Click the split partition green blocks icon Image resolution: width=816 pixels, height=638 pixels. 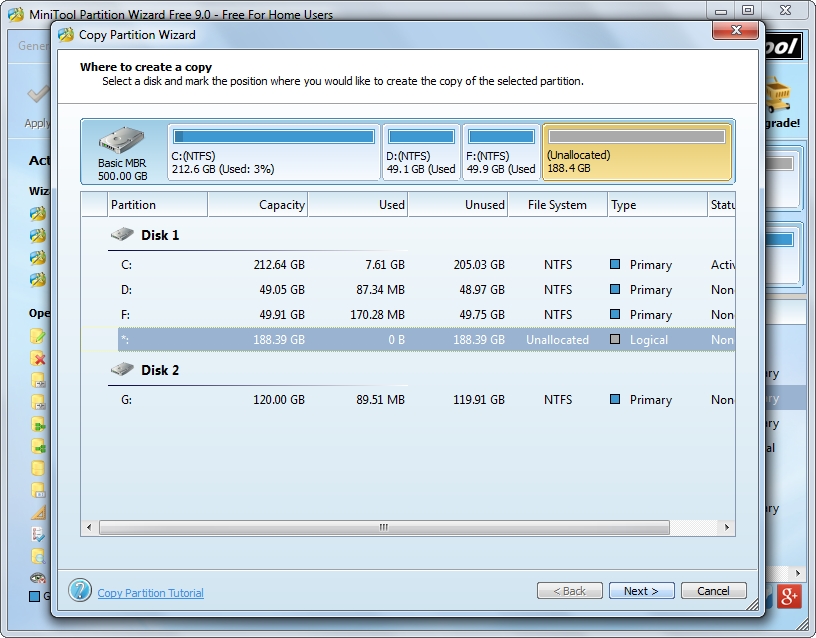(x=39, y=446)
